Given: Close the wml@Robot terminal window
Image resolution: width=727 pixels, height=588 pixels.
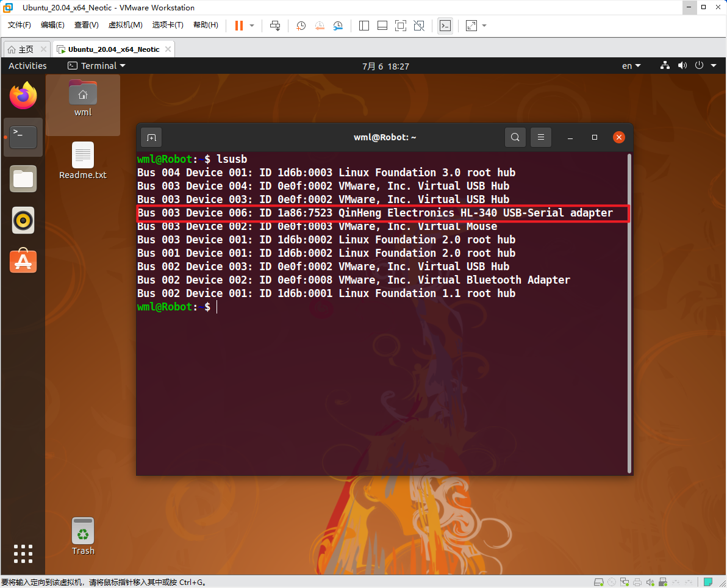Looking at the screenshot, I should click(618, 137).
